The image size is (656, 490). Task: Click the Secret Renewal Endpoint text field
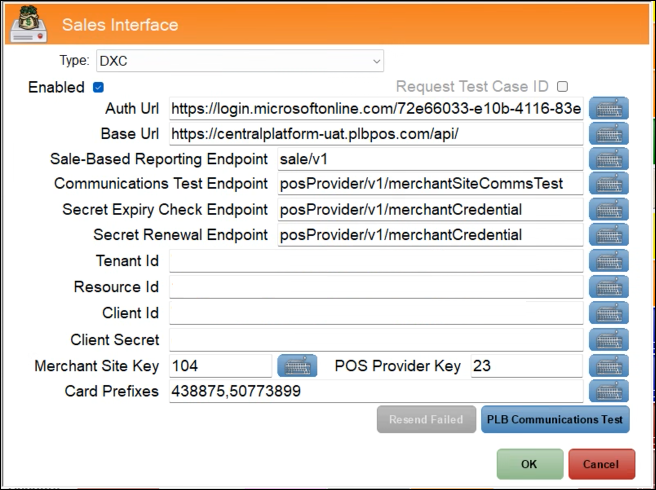428,236
